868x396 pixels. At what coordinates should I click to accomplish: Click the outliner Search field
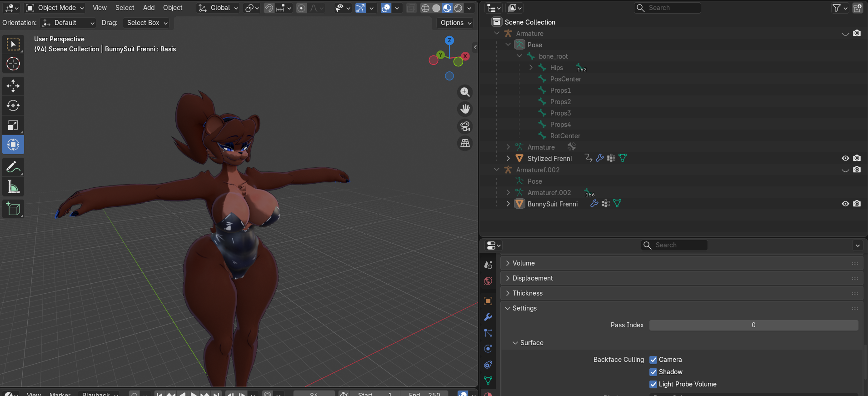coord(668,8)
